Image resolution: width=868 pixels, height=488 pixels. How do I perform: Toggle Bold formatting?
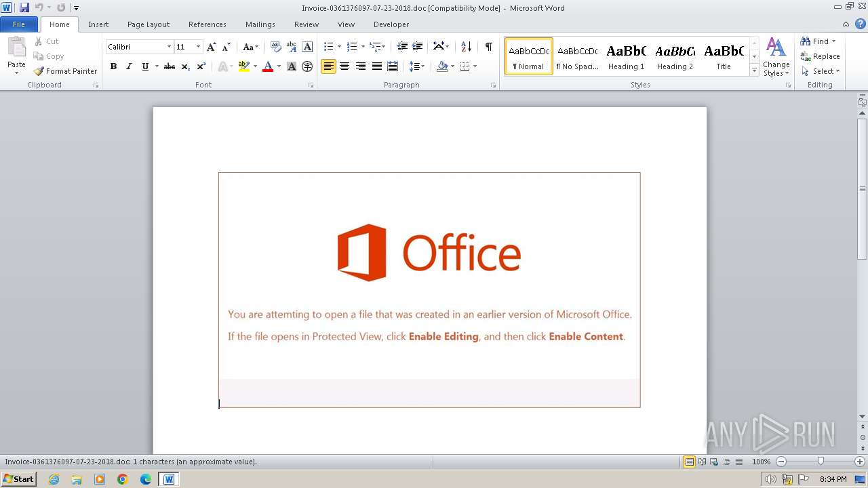tap(113, 66)
